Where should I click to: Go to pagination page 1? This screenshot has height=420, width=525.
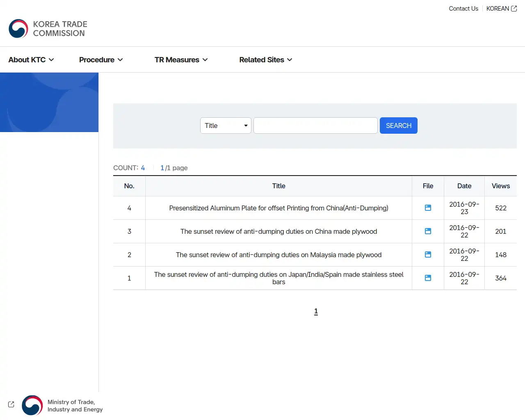coord(316,311)
